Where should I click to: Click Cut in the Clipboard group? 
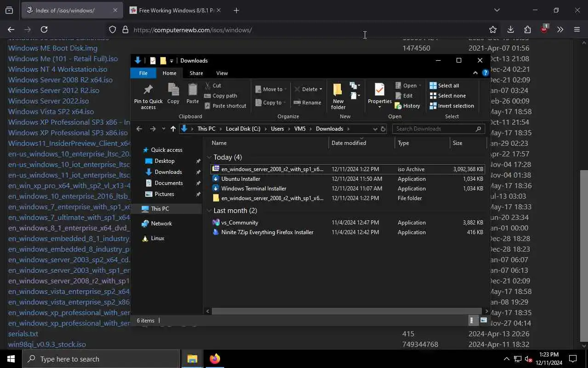pos(213,86)
